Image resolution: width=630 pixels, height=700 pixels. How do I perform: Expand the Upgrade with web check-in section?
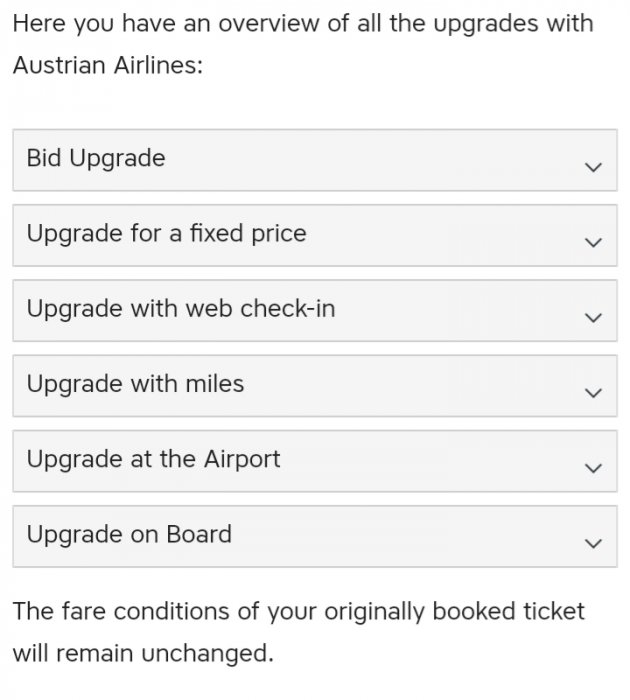(x=315, y=310)
